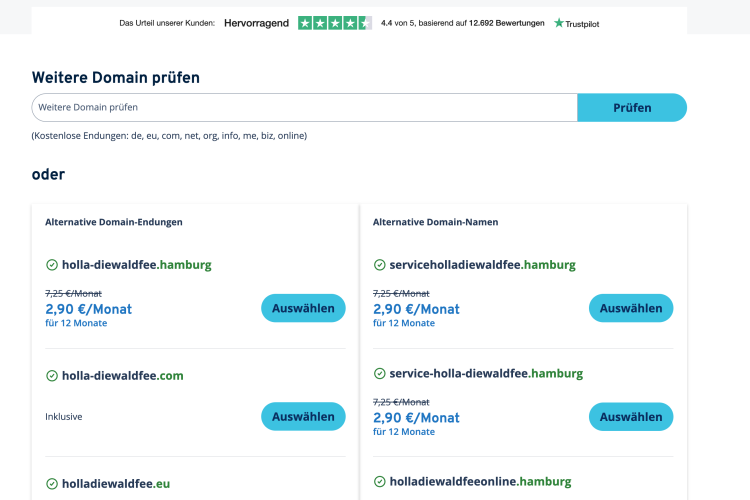Image resolution: width=750 pixels, height=500 pixels.
Task: Select Auswählen for serviceholladiewaldfee.hamburg
Action: pos(631,308)
